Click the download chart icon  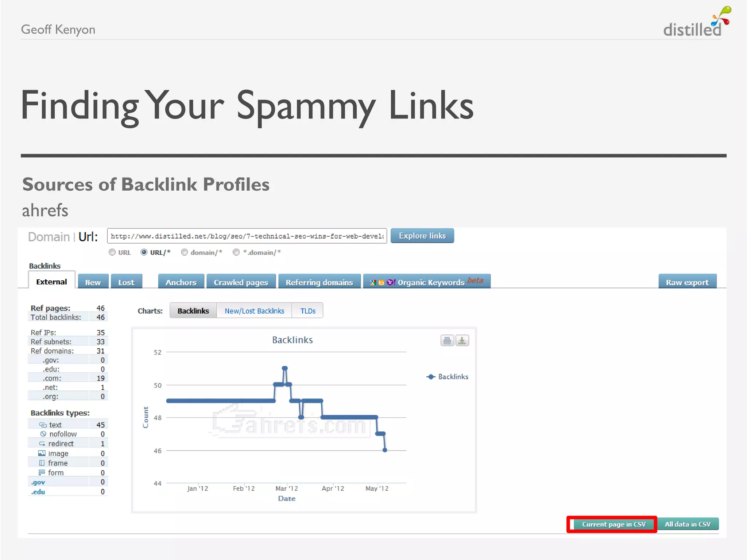[x=462, y=341]
